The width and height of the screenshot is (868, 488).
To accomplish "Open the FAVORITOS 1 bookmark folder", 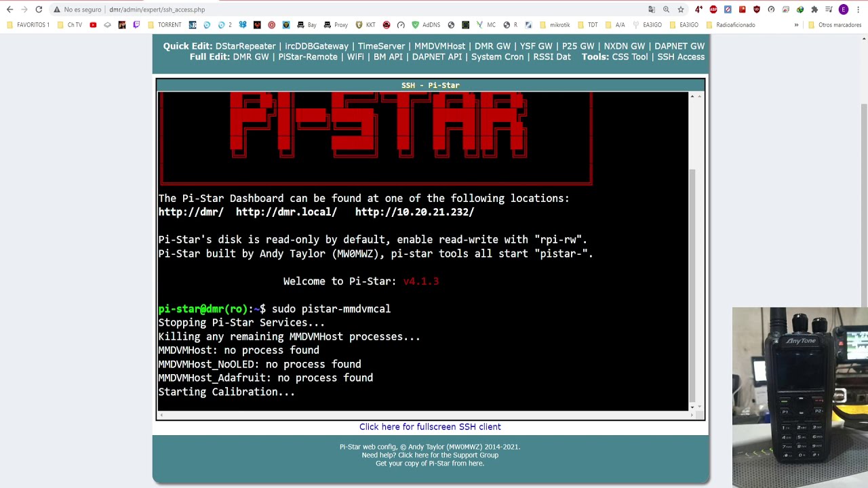I will click(x=28, y=25).
